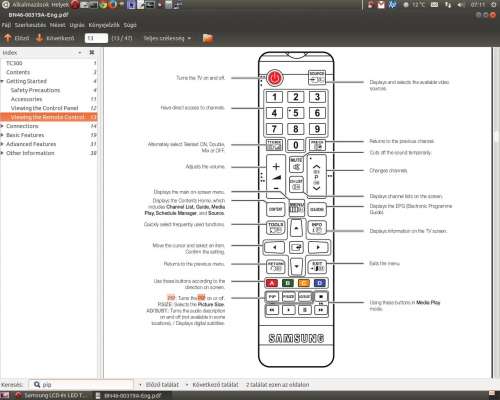
Task: Expand the Advanced Features index entry
Action: (x=2, y=144)
